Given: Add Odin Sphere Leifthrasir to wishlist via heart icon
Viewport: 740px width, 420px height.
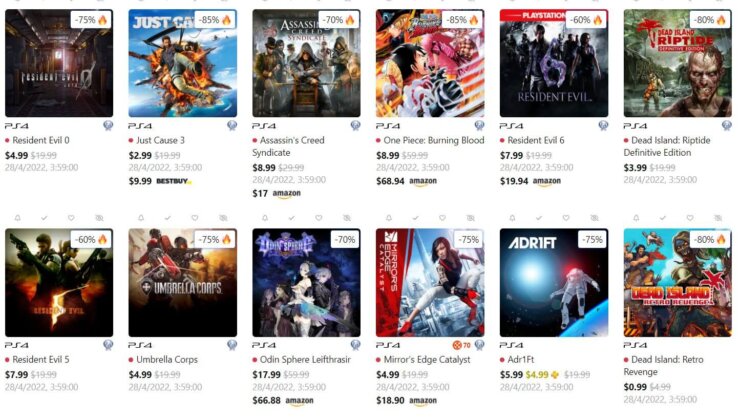Looking at the screenshot, I should click(319, 218).
